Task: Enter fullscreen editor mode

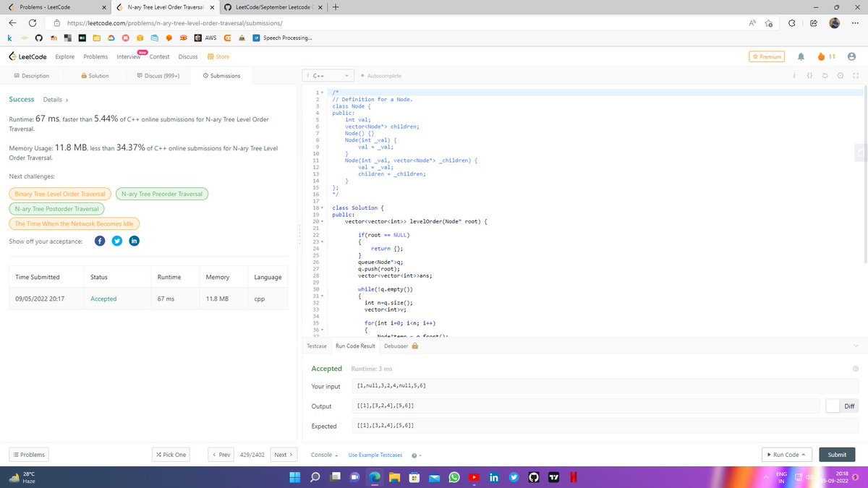Action: tap(856, 76)
